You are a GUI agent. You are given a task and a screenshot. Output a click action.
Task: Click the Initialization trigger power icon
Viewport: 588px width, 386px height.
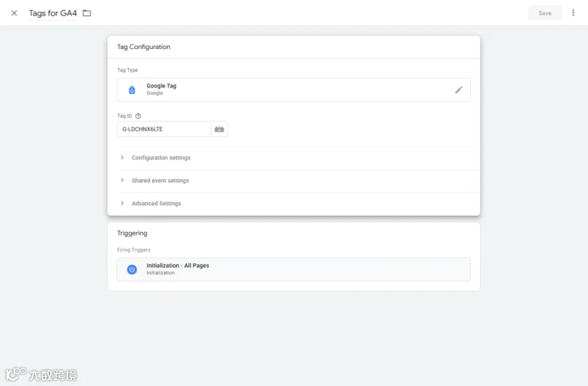(x=132, y=270)
